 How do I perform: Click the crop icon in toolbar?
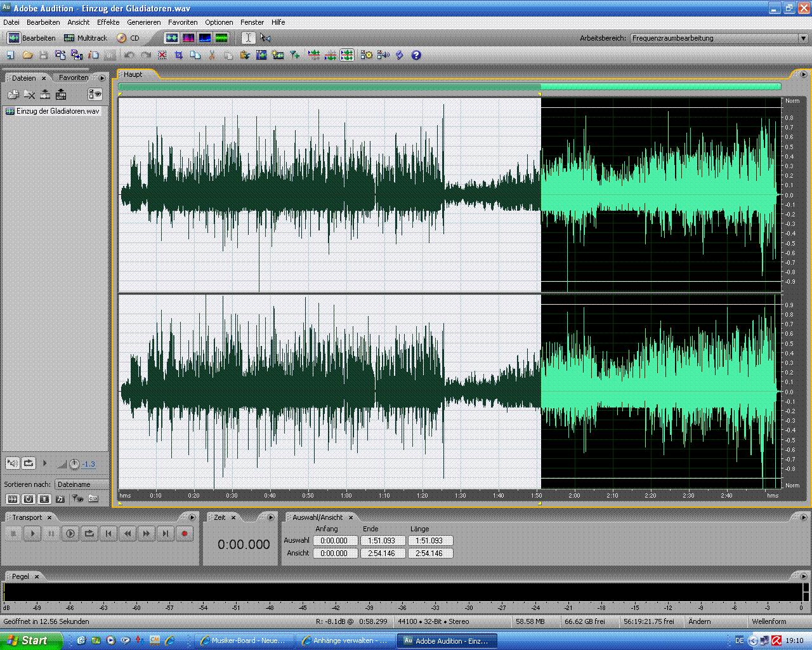(x=179, y=55)
